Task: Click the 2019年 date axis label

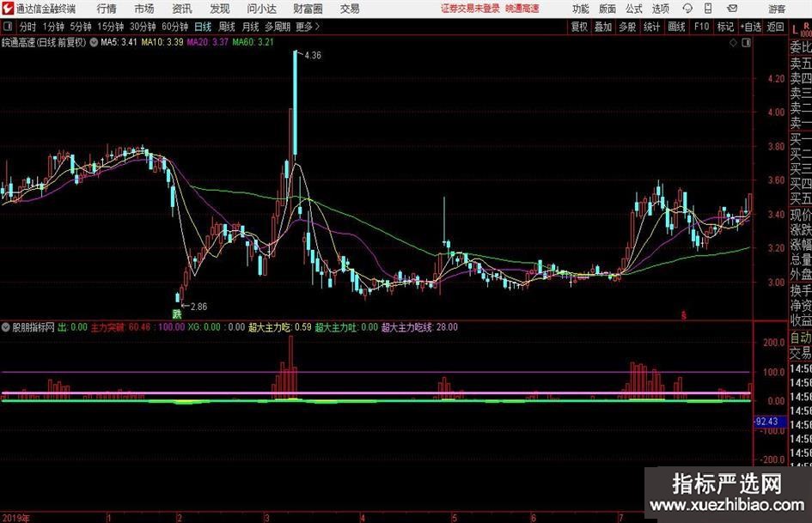Action: pos(15,517)
